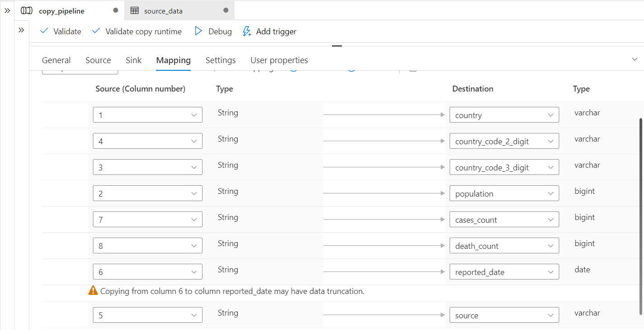Click the unsaved dot on copy_pipeline tab
Viewport: 644px width, 330px height.
point(115,10)
